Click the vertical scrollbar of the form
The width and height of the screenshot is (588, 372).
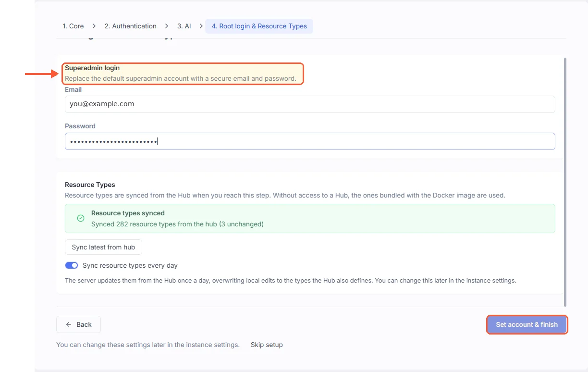tap(565, 182)
